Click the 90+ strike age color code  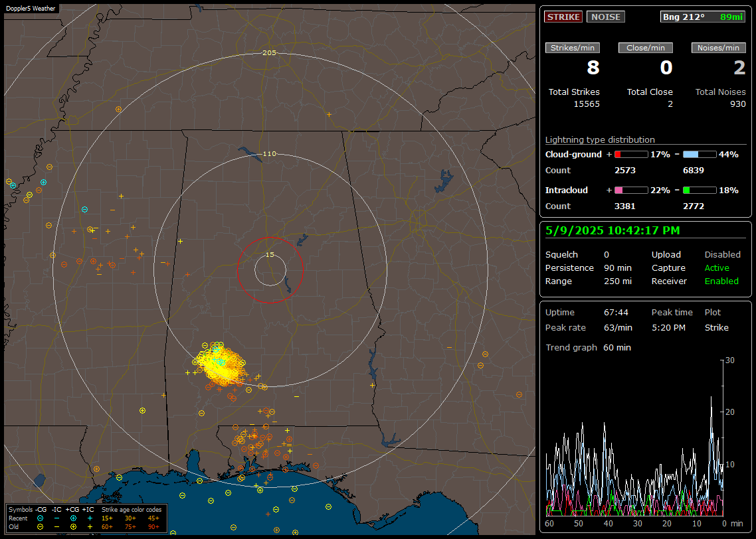click(153, 527)
